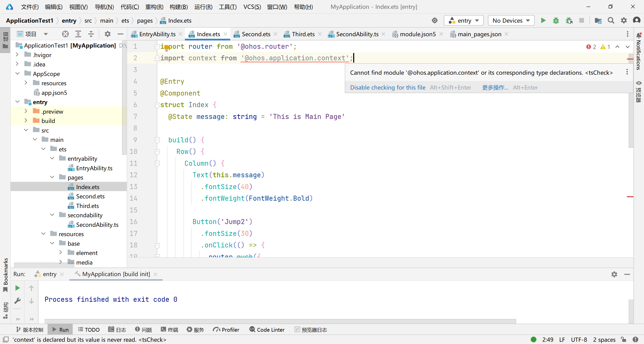The width and height of the screenshot is (644, 344).
Task: Open Run panel settings gear
Action: (614, 274)
